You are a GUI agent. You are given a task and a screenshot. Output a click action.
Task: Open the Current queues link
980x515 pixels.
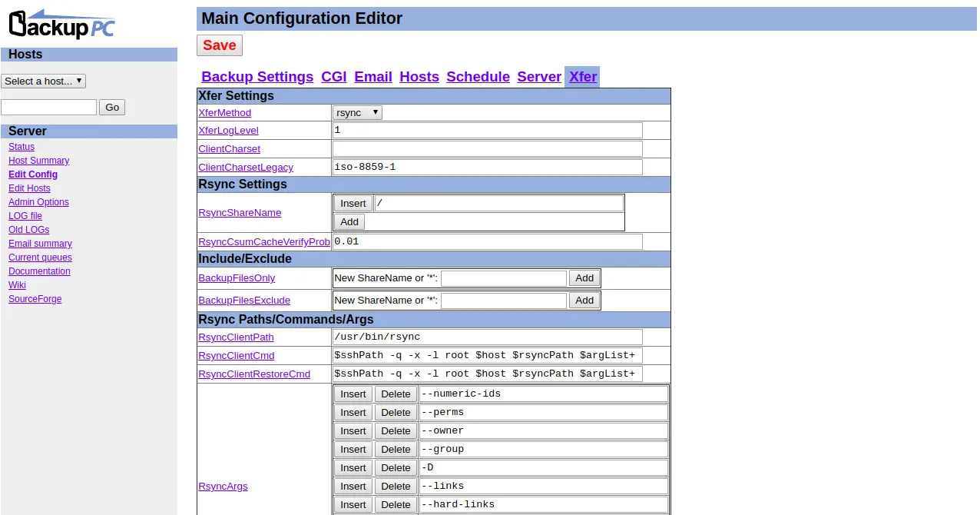pos(40,257)
